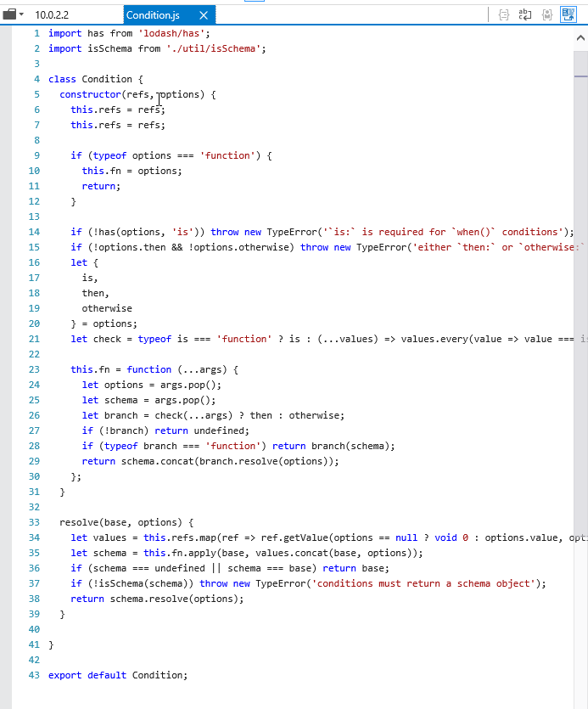Click the 'return;' statement on line 11

click(x=101, y=186)
